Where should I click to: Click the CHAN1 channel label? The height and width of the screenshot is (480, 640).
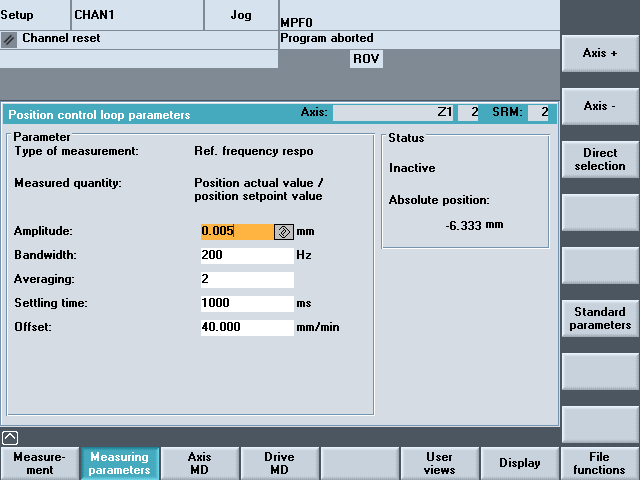(94, 15)
